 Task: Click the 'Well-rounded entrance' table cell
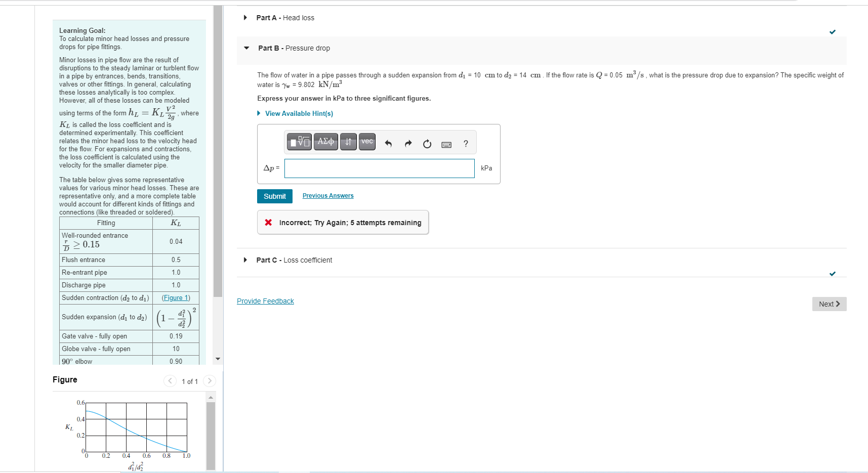point(106,242)
